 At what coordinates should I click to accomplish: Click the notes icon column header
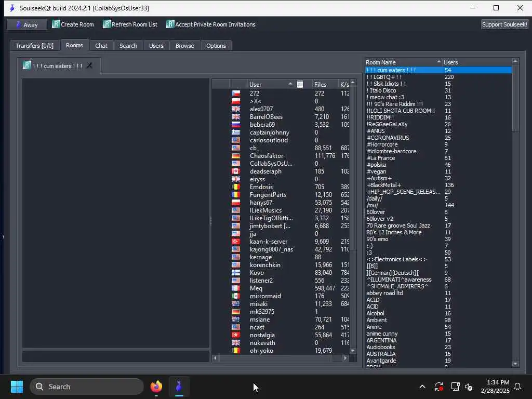point(300,84)
